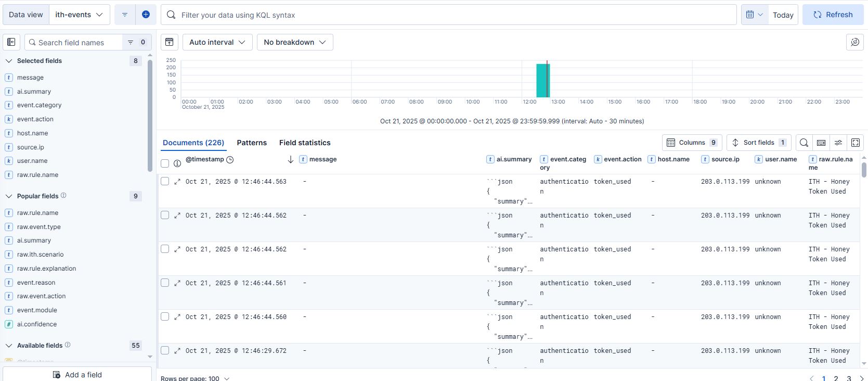Collapse the Available fields section
The width and height of the screenshot is (868, 381).
point(9,346)
